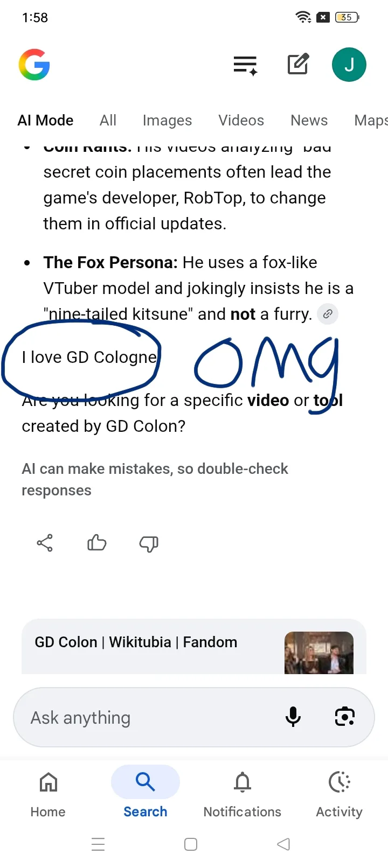Viewport: 388px width, 868px height.
Task: Share the AI response
Action: (x=45, y=543)
